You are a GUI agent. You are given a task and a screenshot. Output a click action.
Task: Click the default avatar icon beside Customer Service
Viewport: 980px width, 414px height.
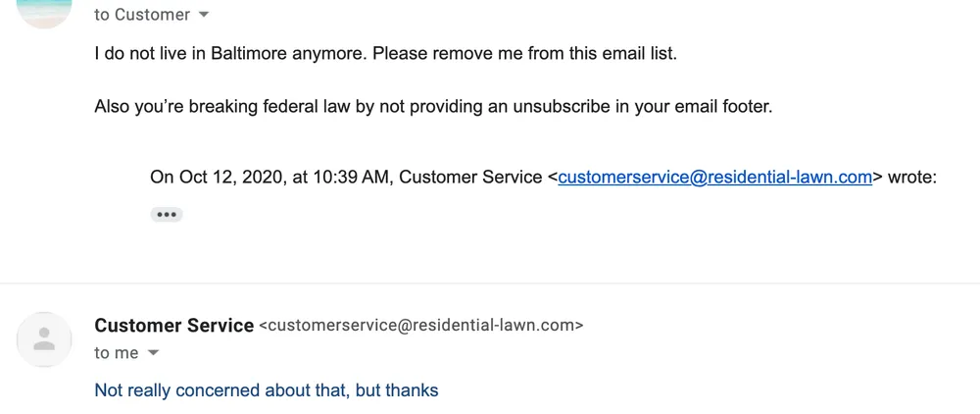(44, 339)
